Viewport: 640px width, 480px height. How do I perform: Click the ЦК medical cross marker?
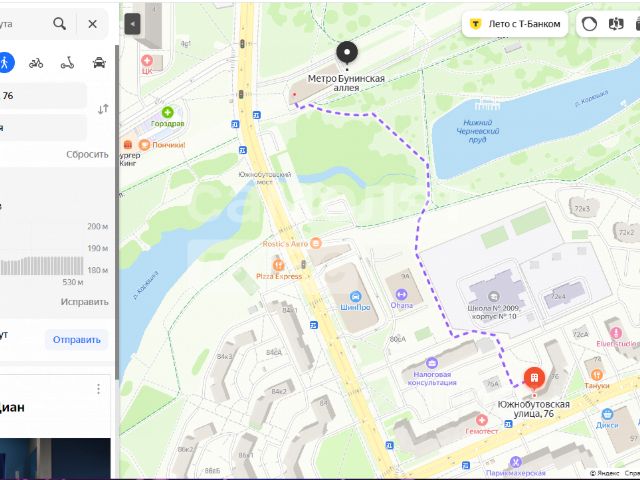click(x=147, y=61)
